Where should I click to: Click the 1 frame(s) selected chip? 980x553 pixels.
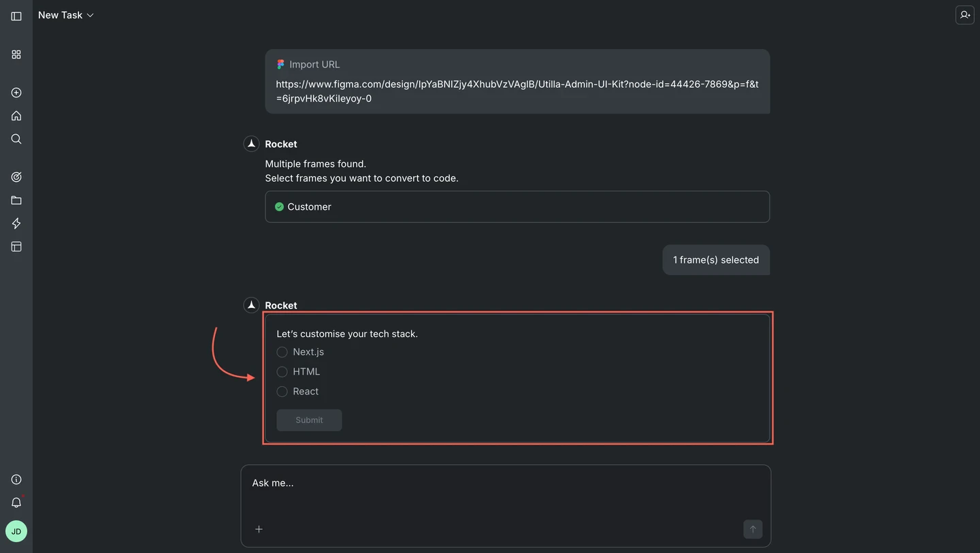pos(716,259)
